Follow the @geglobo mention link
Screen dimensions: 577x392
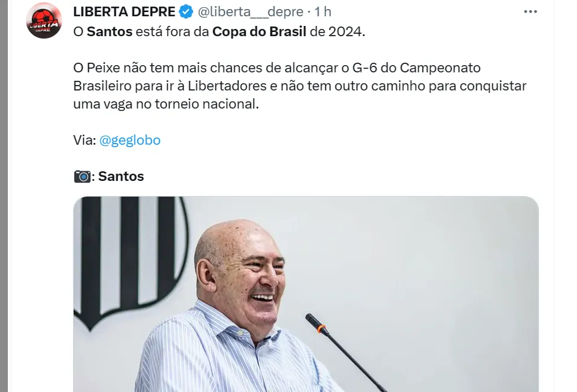[130, 140]
